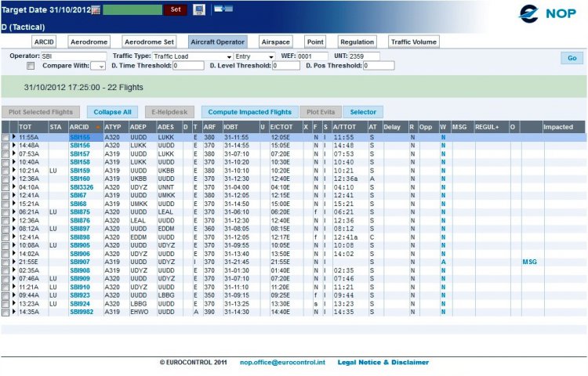Screen dimensions: 588x376
Task: Check the box for flight SBI160
Action: point(5,179)
